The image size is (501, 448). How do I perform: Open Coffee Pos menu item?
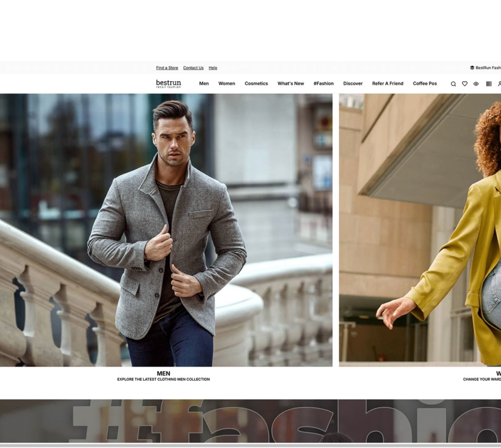click(425, 83)
